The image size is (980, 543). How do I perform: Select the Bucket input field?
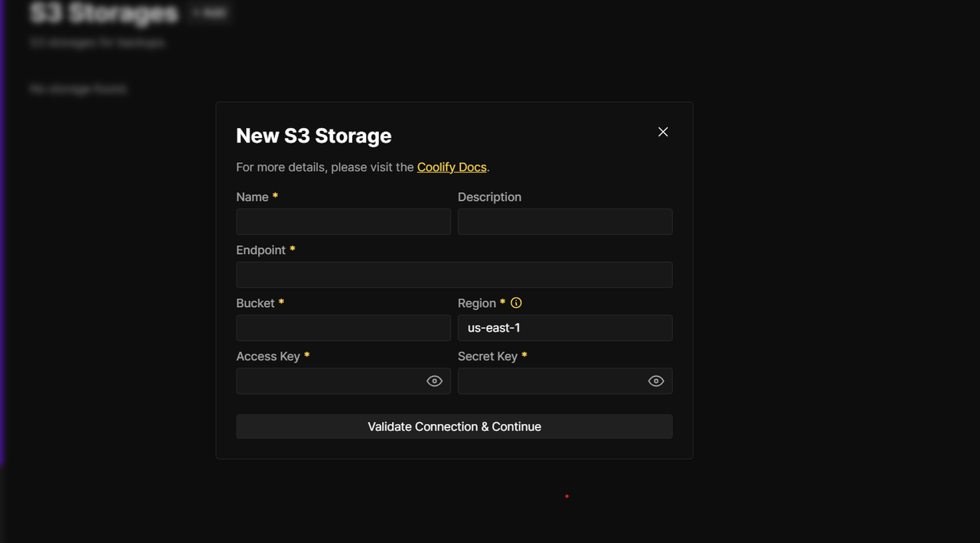(x=344, y=328)
